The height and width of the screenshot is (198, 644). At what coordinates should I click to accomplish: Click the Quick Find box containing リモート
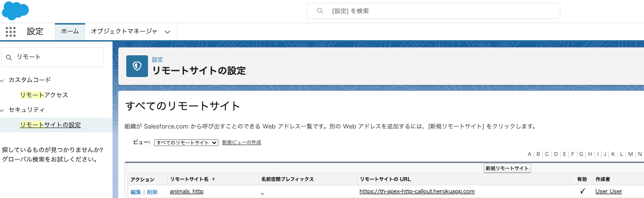coord(52,57)
